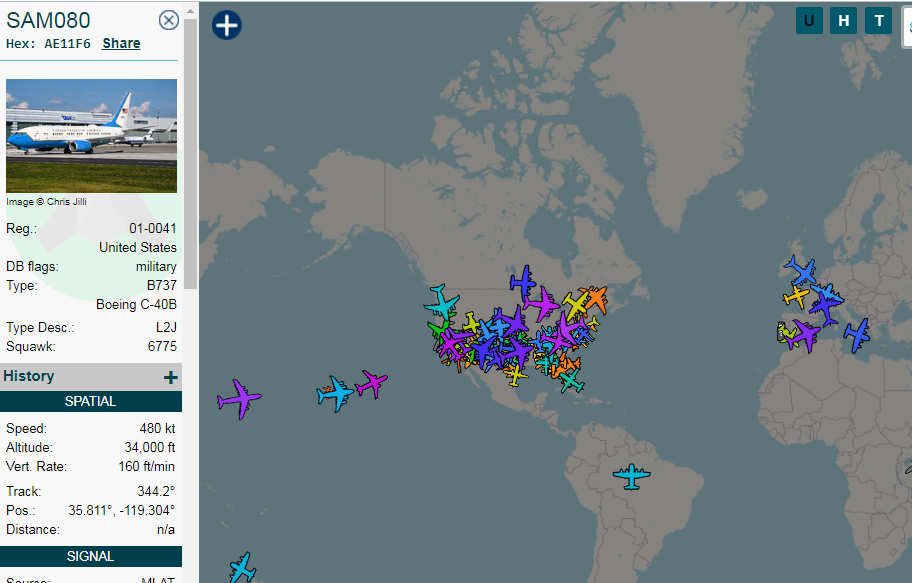Click the Boeing C-40B model text
Screen dimensions: 912x583
point(136,305)
